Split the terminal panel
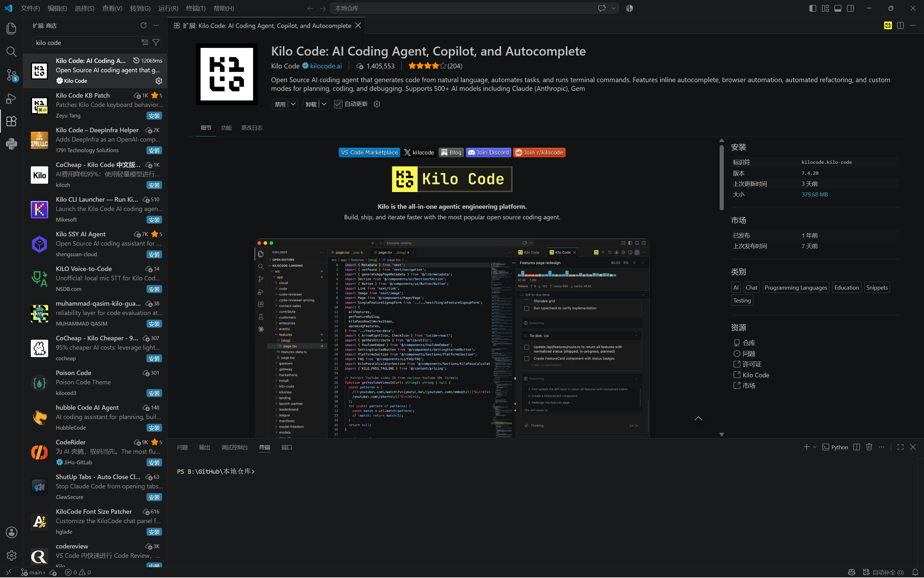The width and height of the screenshot is (924, 578). [857, 447]
